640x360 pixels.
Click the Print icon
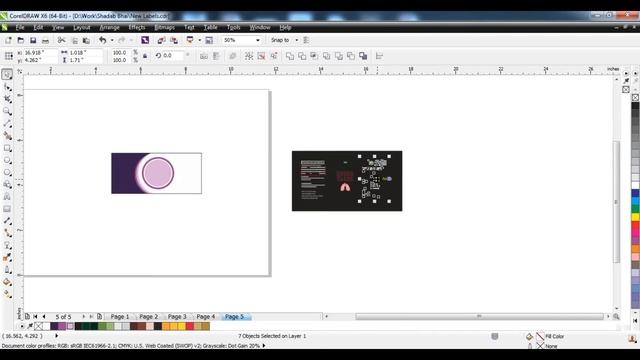[45, 40]
